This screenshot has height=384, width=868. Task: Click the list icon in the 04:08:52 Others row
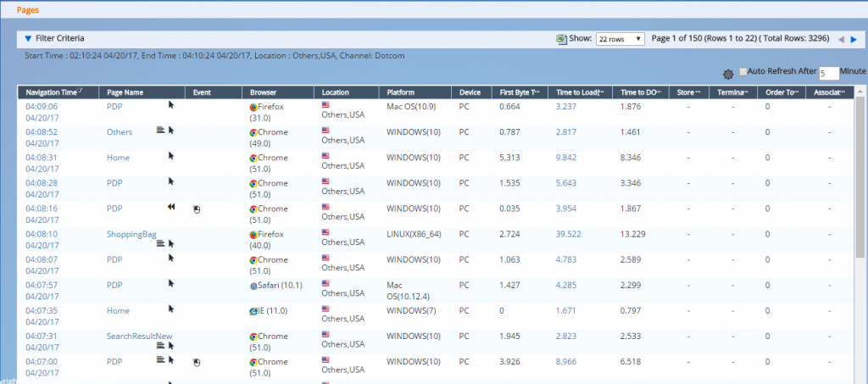pyautogui.click(x=160, y=130)
